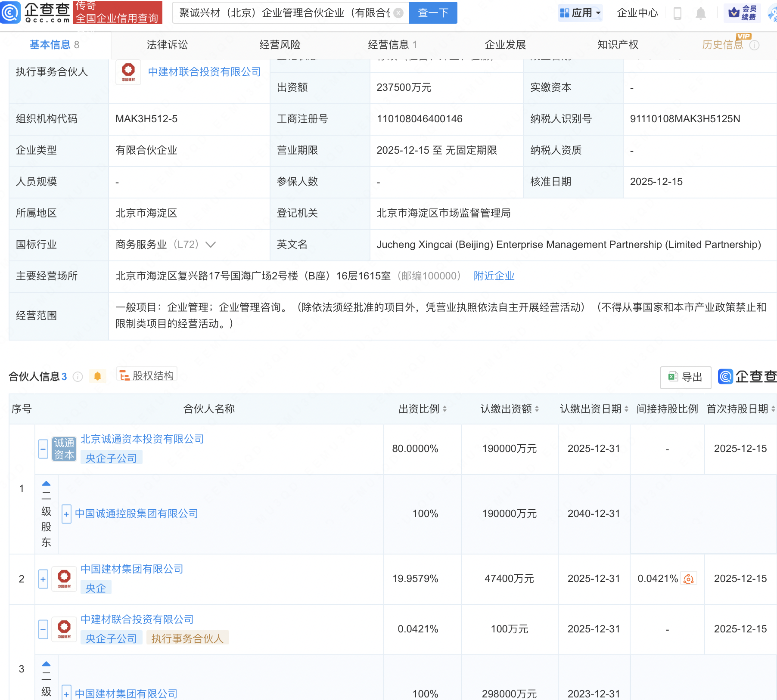Expand the 中国建材集团有限公司 partner row
The width and height of the screenshot is (777, 700).
pyautogui.click(x=43, y=579)
